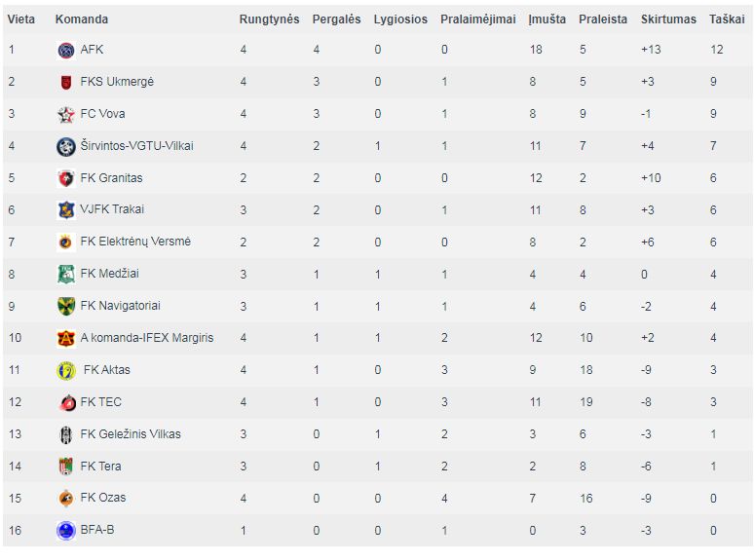
Task: Click the Pergalės column header
Action: point(337,19)
